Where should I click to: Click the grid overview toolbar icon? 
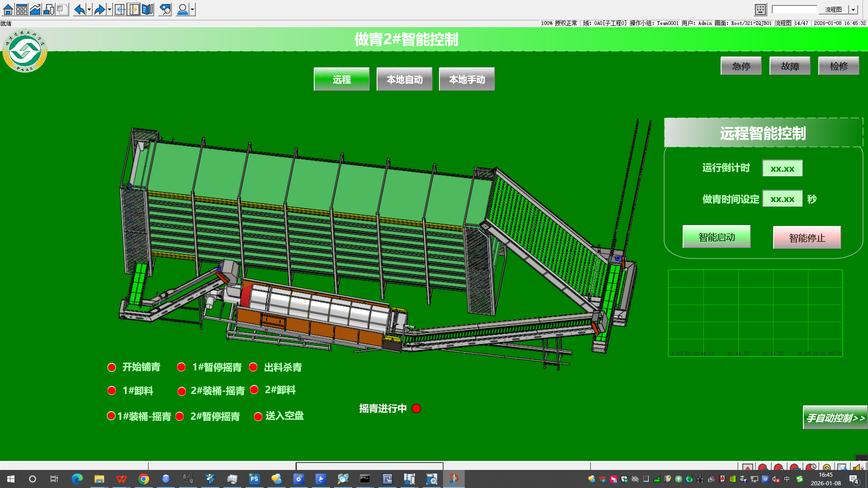tap(21, 9)
